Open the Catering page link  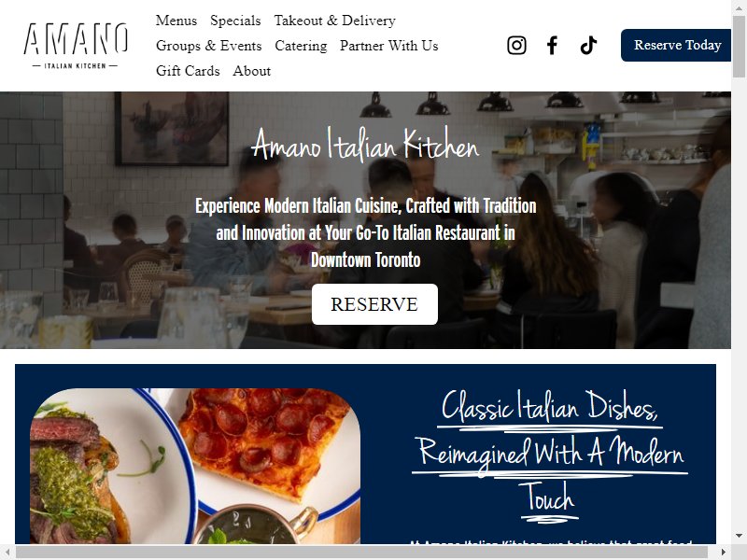tap(301, 46)
